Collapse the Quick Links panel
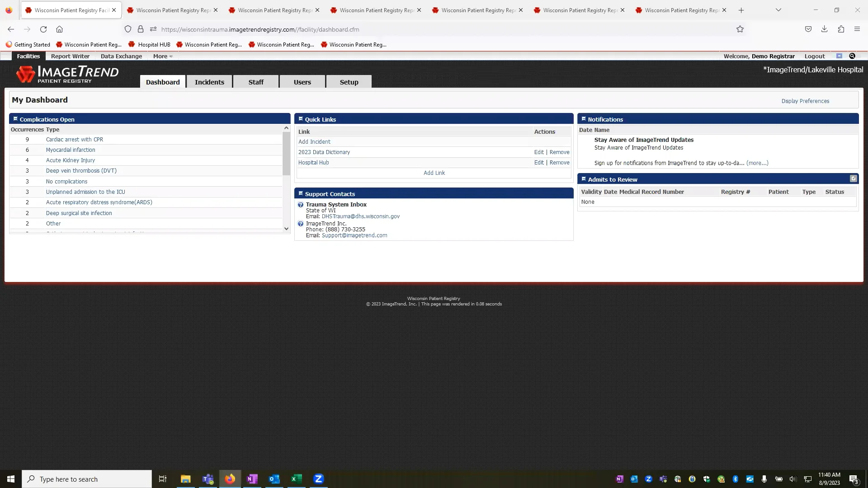 [301, 119]
